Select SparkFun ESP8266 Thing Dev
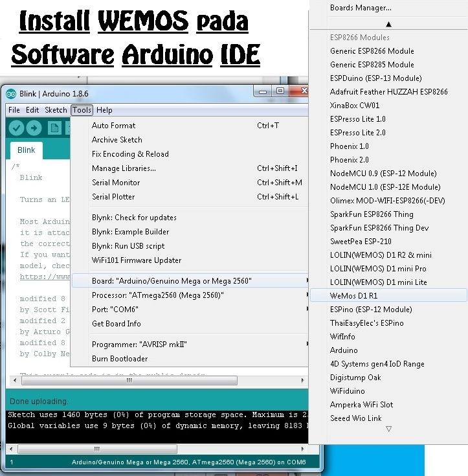 (x=388, y=228)
